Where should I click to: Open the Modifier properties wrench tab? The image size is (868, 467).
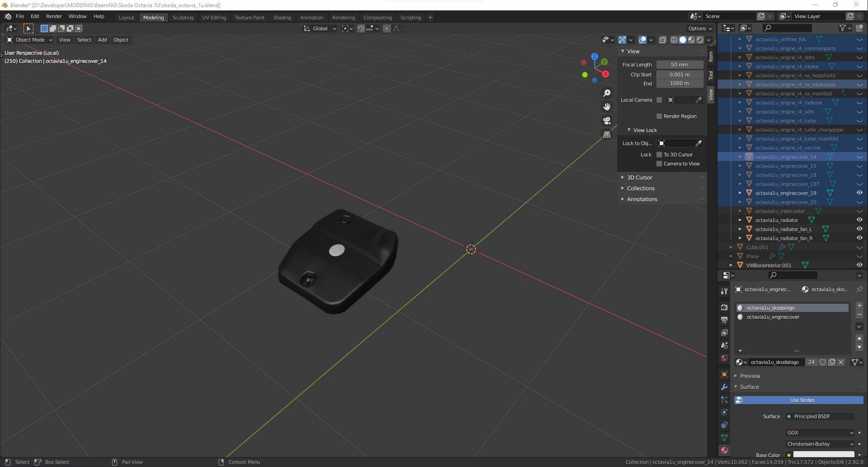[x=724, y=387]
